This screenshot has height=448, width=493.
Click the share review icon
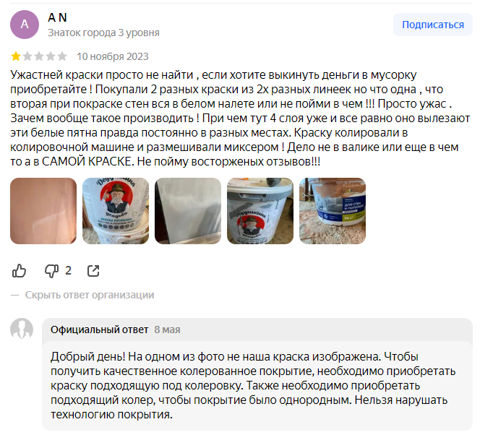pyautogui.click(x=93, y=271)
